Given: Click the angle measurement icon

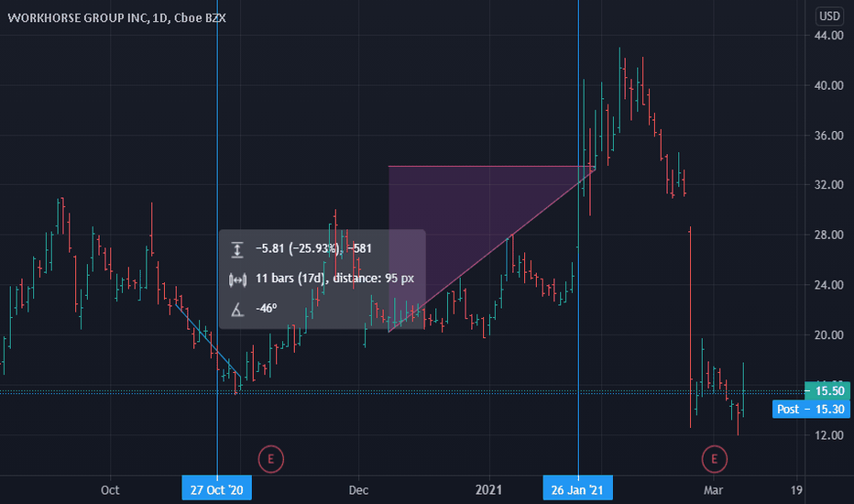Looking at the screenshot, I should point(237,310).
